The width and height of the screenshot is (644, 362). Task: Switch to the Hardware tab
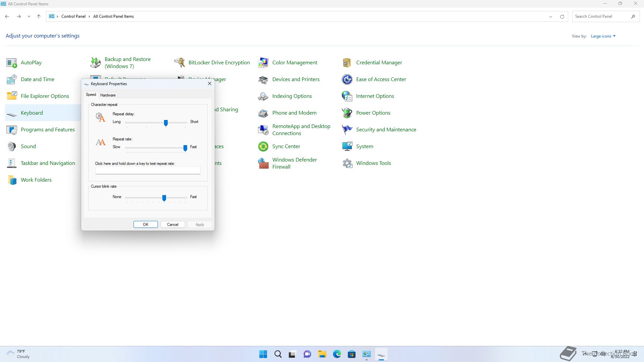[108, 95]
